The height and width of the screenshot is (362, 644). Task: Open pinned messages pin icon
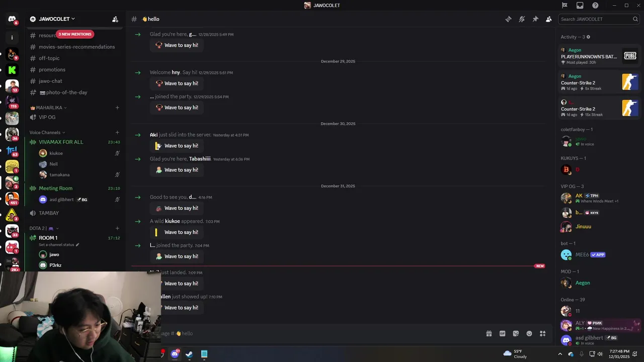[535, 19]
